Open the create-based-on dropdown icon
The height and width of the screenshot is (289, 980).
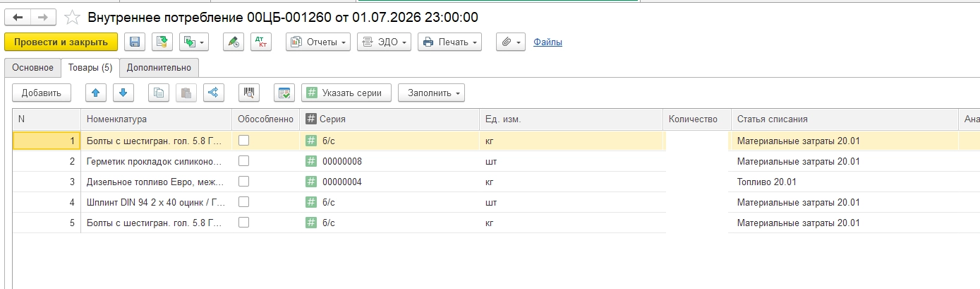pyautogui.click(x=194, y=42)
